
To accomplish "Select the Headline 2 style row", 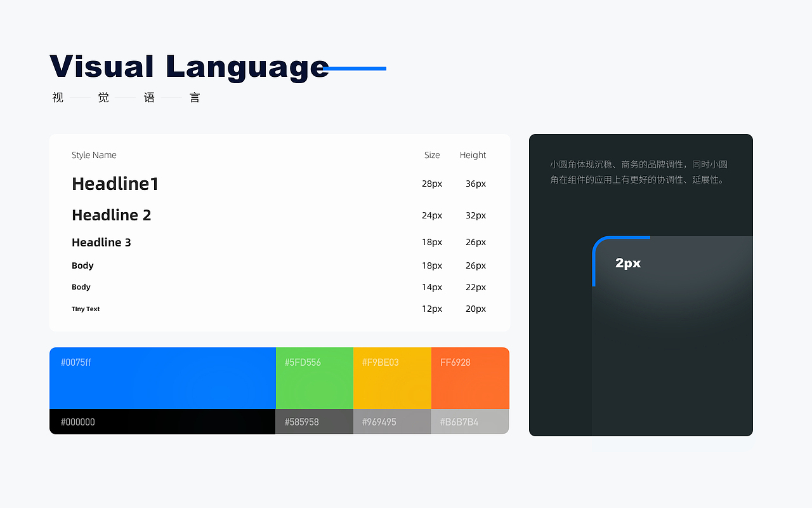I will click(279, 215).
